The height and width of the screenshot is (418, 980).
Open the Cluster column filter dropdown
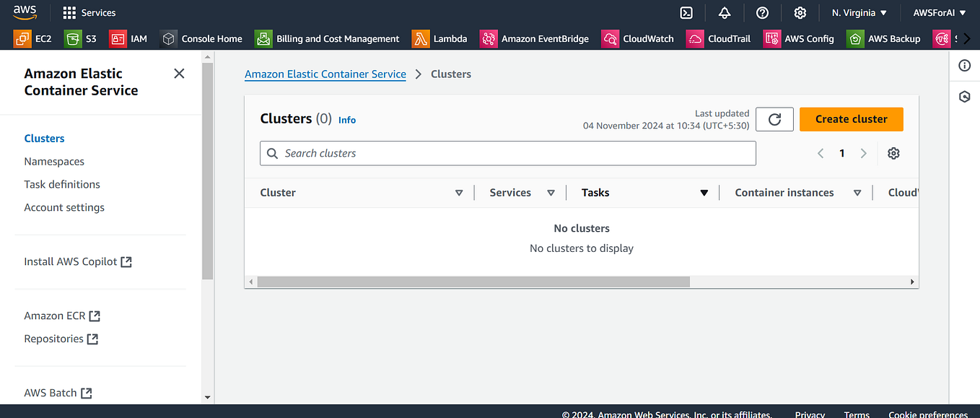459,192
